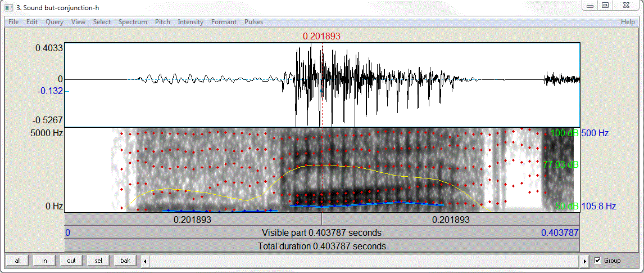
Task: Click the window icon in title bar
Action: (8, 7)
